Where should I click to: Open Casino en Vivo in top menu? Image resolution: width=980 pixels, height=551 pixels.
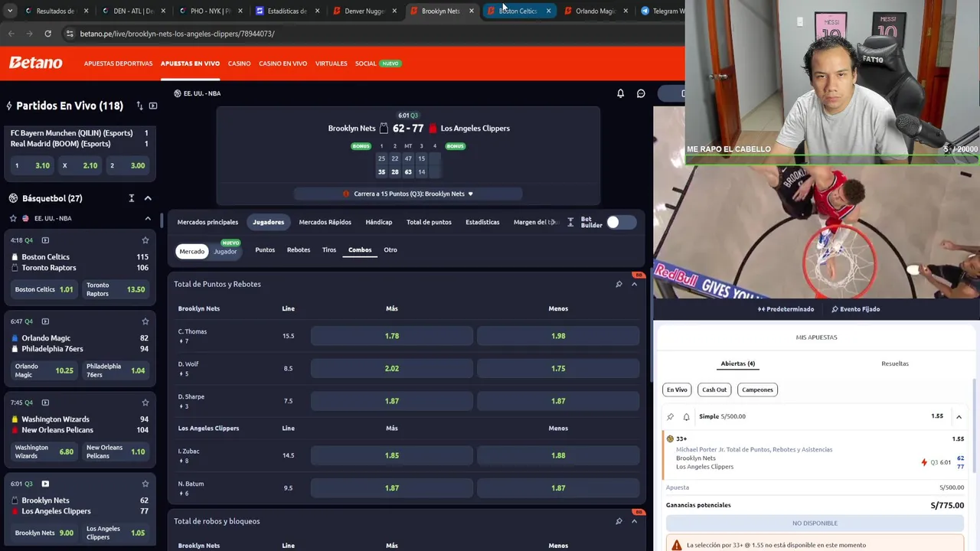[283, 64]
